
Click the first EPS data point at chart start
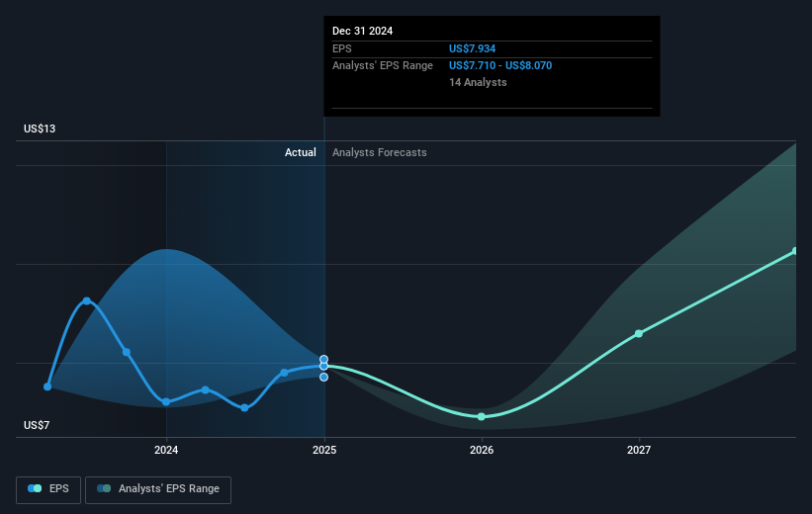coord(47,386)
